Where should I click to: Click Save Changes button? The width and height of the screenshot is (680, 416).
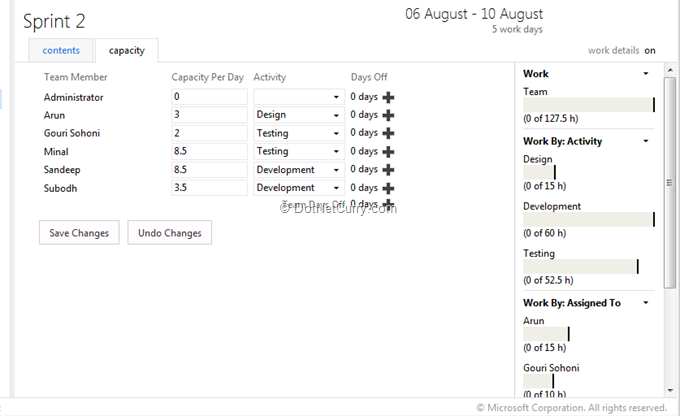pos(78,233)
